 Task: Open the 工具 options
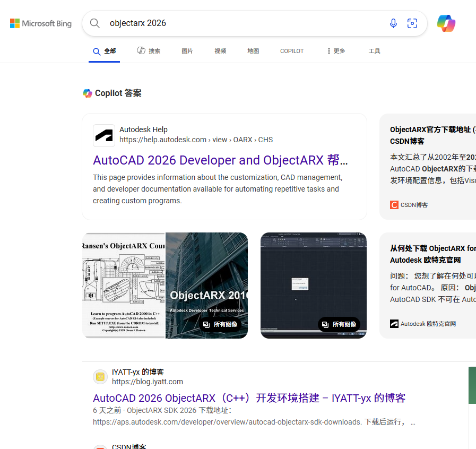[374, 51]
